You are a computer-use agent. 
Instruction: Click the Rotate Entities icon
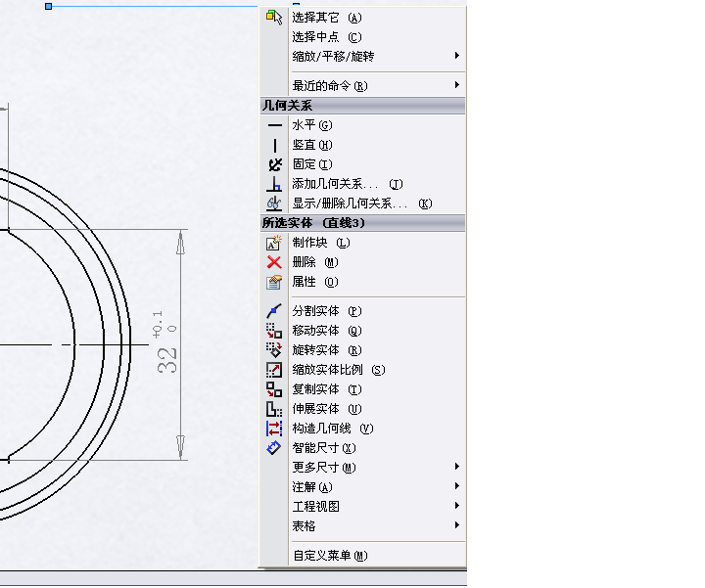click(274, 350)
